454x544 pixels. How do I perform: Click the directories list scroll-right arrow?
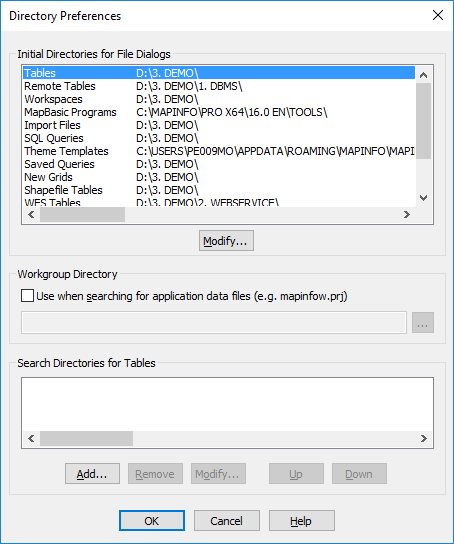[x=407, y=214]
